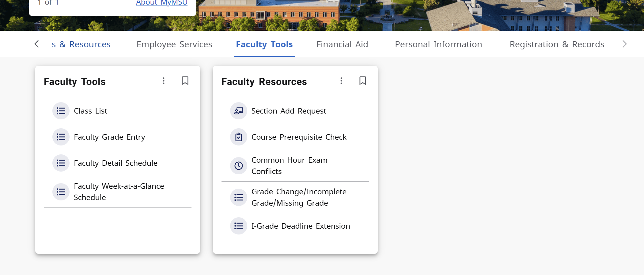
Task: Select Employee Services from the navigation
Action: [174, 44]
